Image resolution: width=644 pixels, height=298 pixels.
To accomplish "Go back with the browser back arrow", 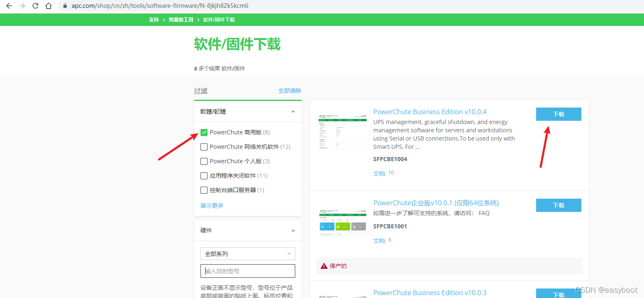I will [9, 6].
